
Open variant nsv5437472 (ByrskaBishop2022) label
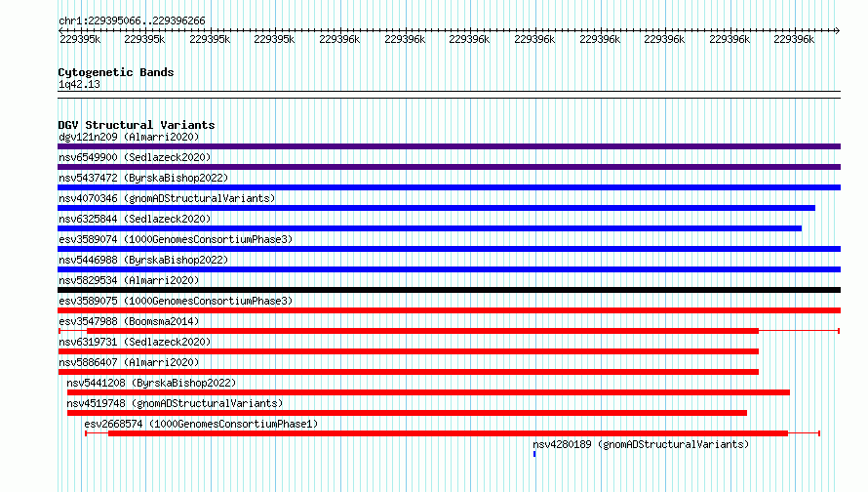(x=143, y=178)
